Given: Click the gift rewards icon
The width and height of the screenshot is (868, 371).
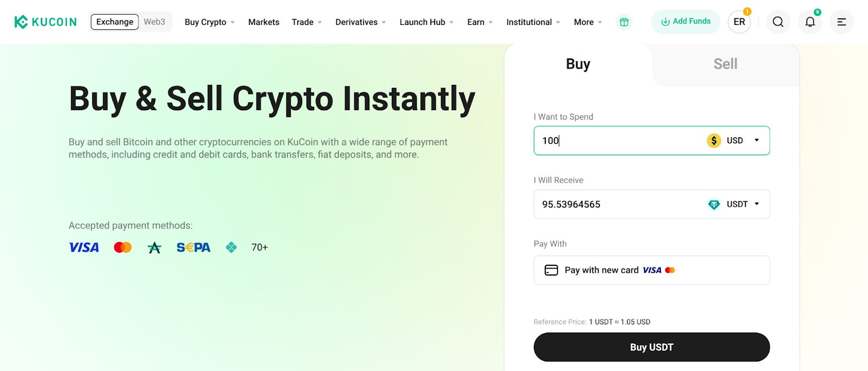Looking at the screenshot, I should coord(623,22).
